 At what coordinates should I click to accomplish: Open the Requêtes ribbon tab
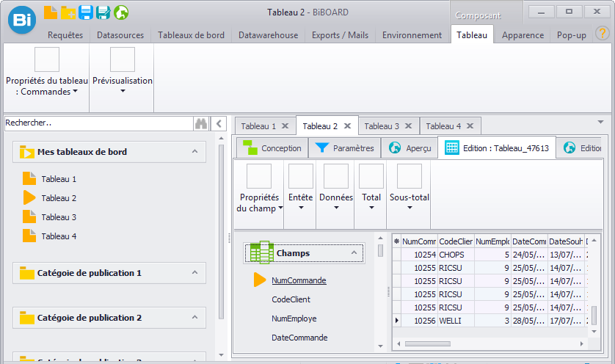[65, 35]
